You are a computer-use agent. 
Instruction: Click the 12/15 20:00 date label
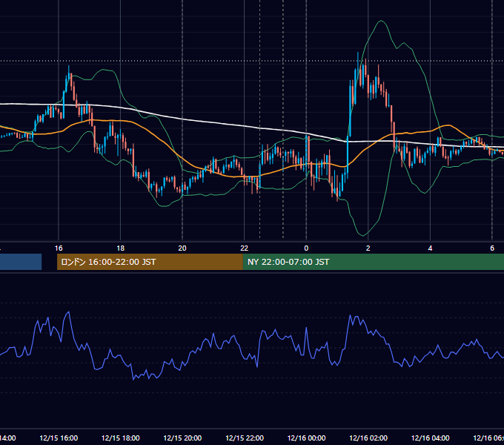click(x=182, y=438)
